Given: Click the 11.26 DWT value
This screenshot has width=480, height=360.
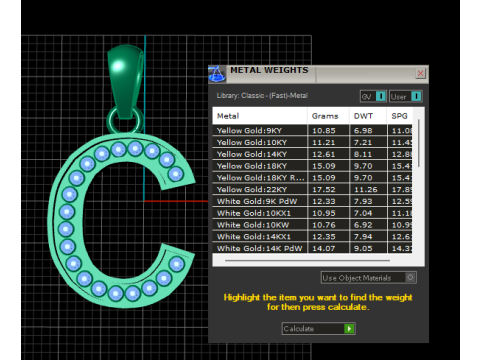Looking at the screenshot, I should click(x=366, y=189).
